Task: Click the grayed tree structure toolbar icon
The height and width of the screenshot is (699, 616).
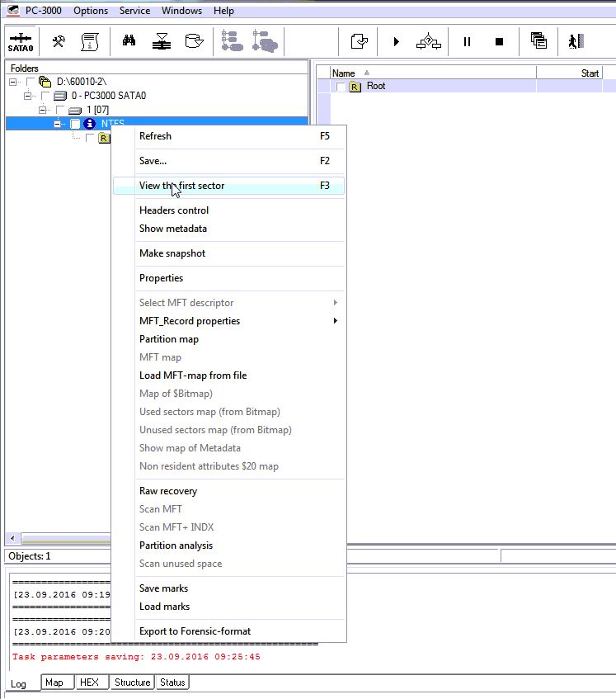Action: coord(232,41)
